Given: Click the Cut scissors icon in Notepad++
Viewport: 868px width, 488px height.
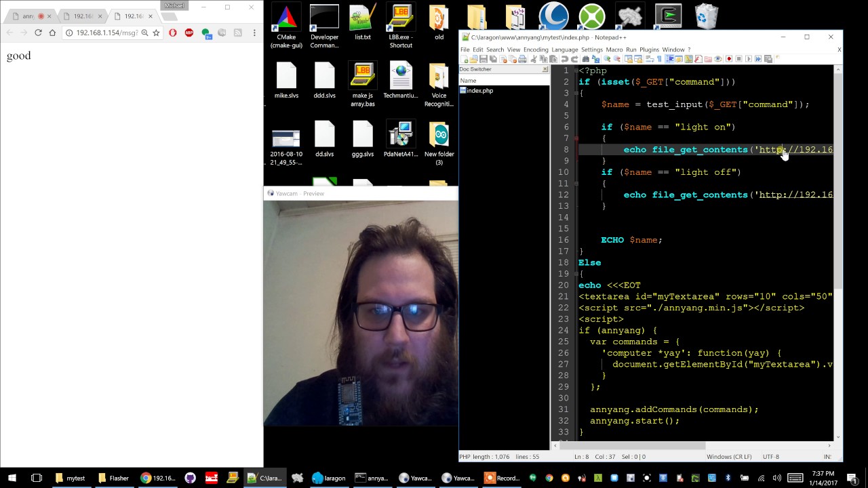Looking at the screenshot, I should coord(533,59).
